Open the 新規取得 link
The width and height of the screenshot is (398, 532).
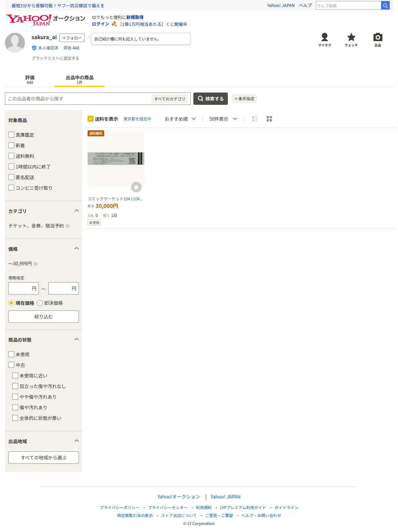coord(135,17)
